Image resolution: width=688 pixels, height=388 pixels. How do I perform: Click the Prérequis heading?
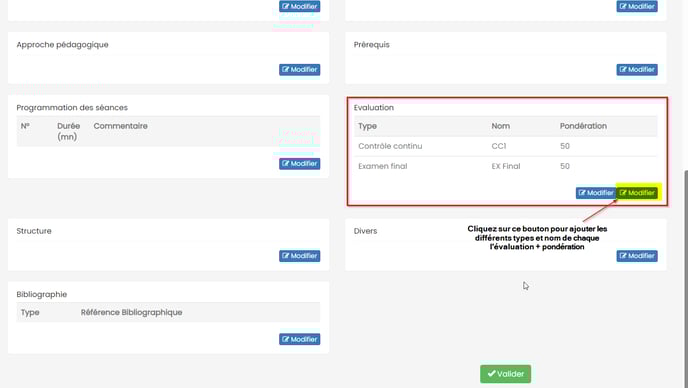pos(372,45)
